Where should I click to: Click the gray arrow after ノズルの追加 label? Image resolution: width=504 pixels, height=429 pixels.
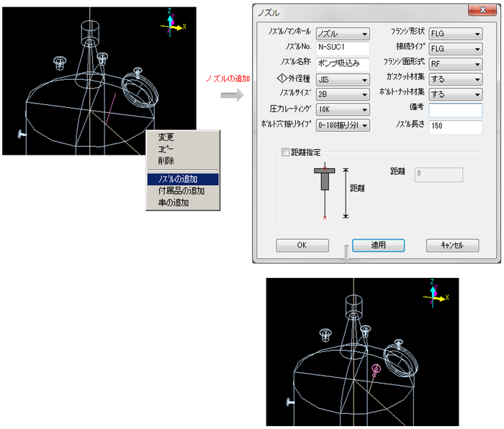click(x=231, y=95)
